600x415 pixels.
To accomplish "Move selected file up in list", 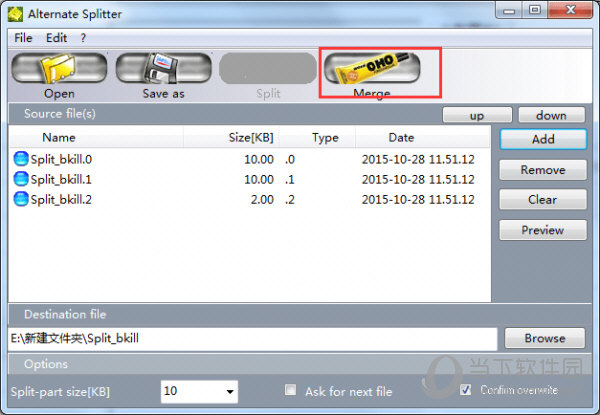I will tap(477, 115).
